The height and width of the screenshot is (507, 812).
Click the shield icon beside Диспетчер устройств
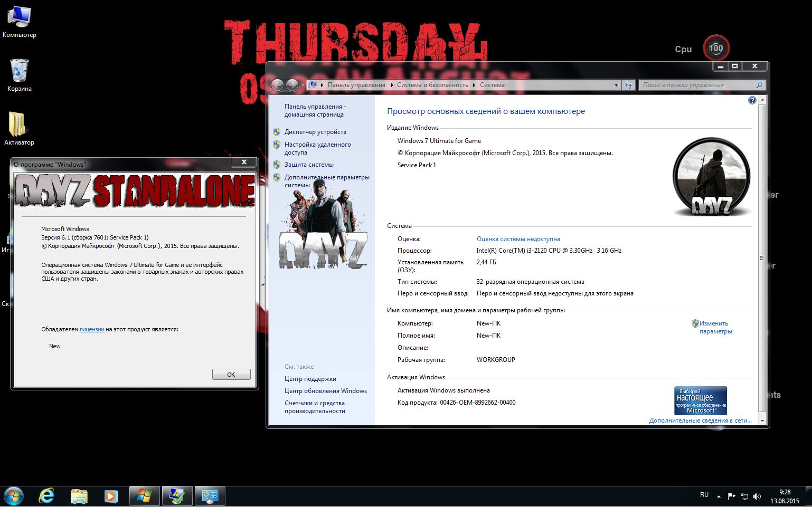tap(277, 132)
